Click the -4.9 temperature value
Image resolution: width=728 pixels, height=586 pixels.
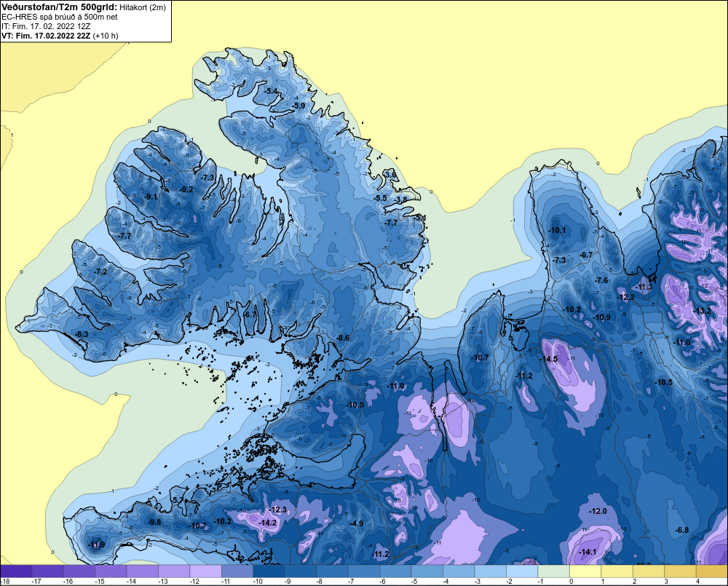pos(357,523)
